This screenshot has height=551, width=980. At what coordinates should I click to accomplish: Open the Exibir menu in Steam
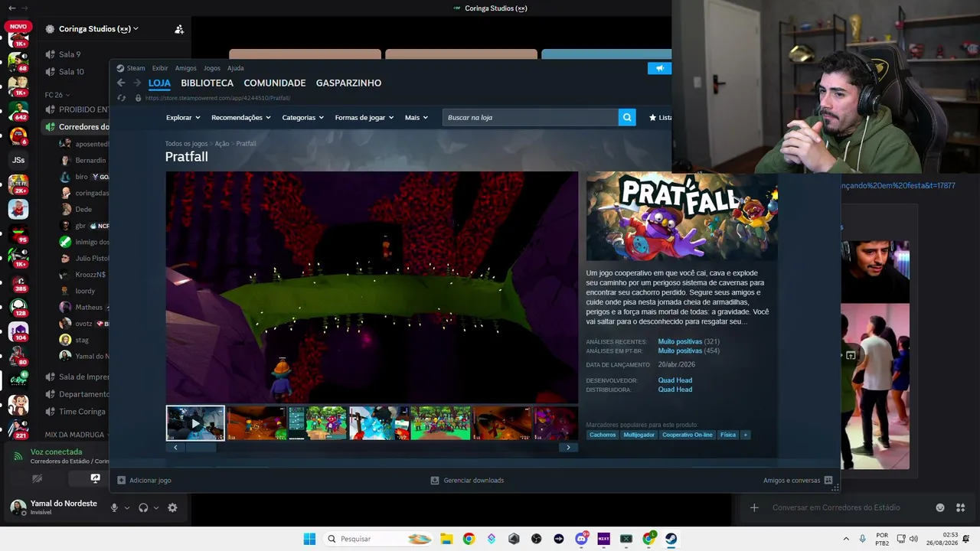click(x=160, y=68)
